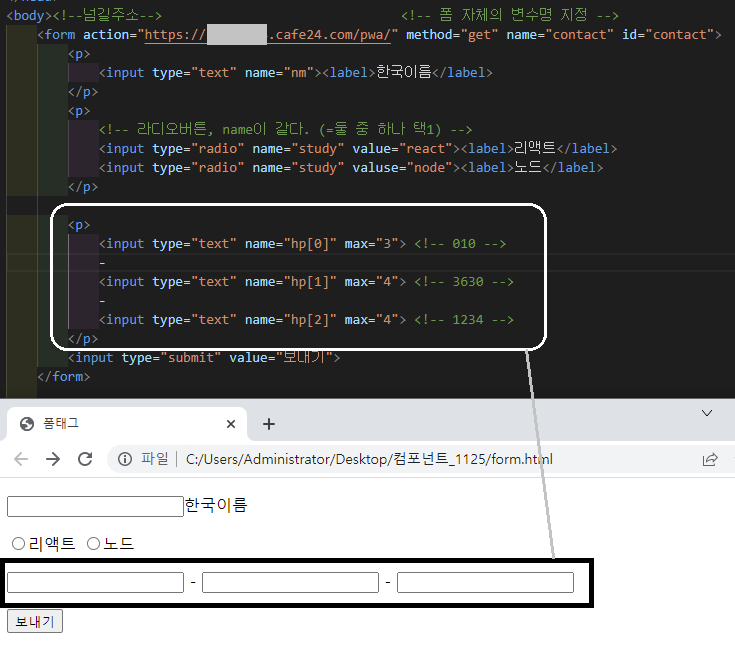735x662 pixels.
Task: Click the 폼 자체의 변수명 지정 comment
Action: point(510,15)
